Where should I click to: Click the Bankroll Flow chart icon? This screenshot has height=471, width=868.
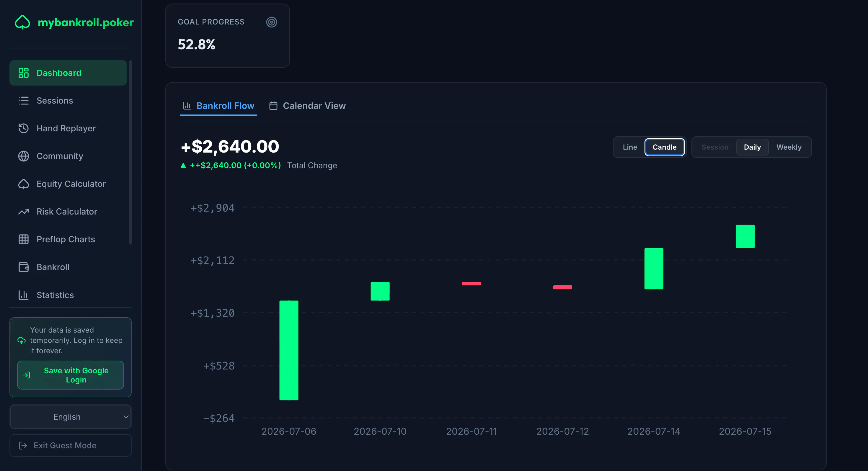pos(187,106)
